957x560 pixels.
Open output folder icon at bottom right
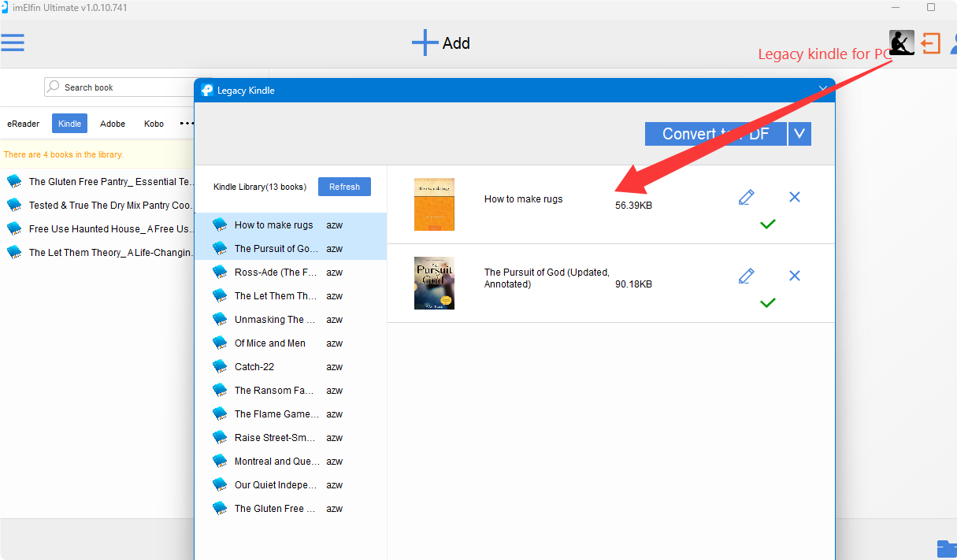point(947,548)
